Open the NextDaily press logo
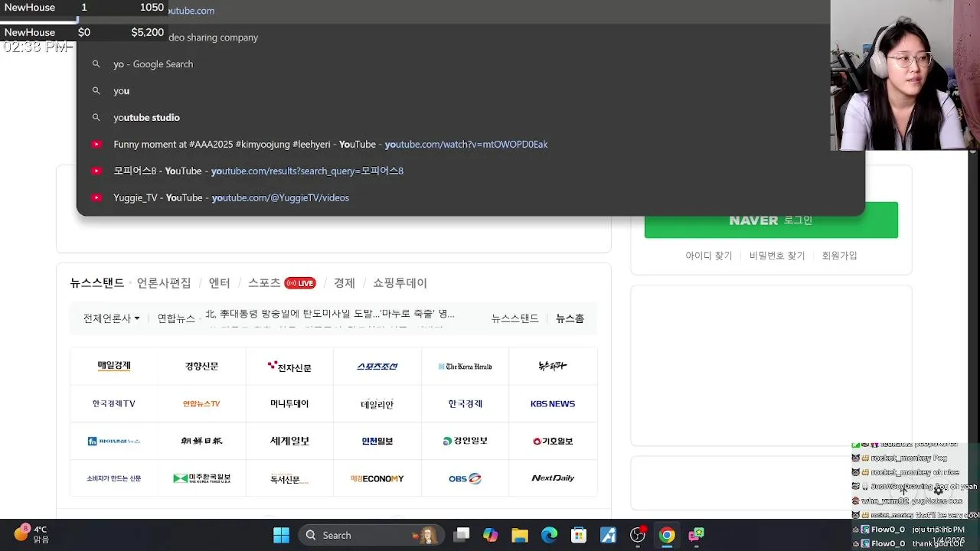 click(553, 478)
